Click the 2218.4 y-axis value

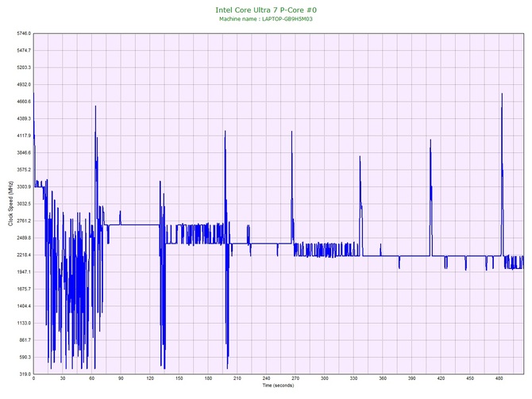(x=24, y=255)
